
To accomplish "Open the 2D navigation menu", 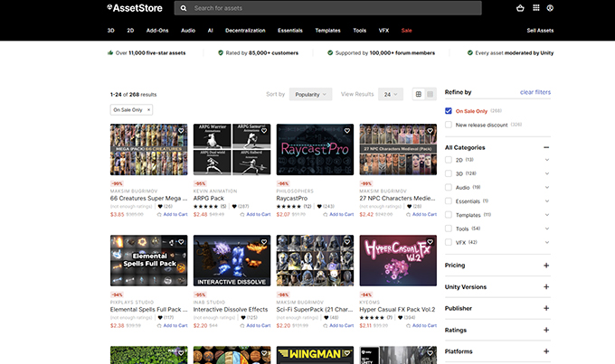I will 130,30.
